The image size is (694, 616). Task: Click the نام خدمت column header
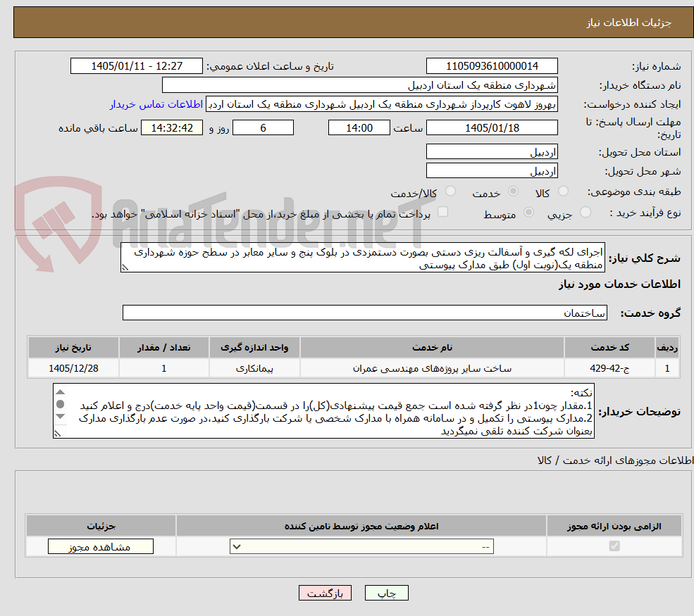432,347
